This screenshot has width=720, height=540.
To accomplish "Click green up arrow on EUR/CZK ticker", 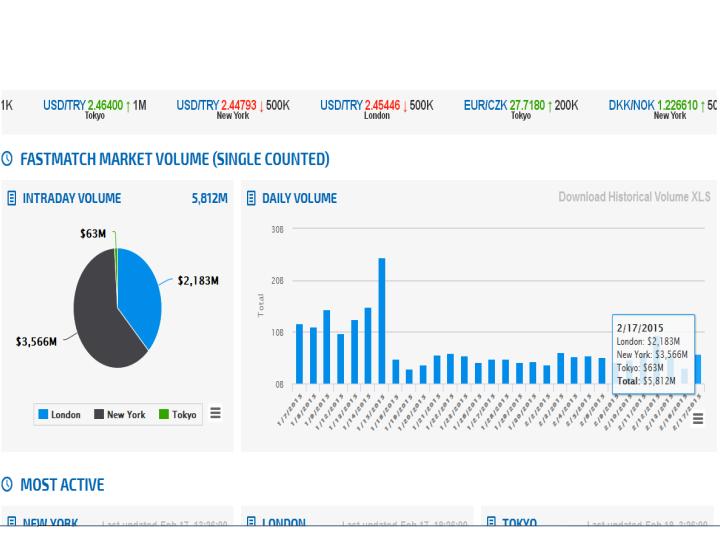I will 548,104.
